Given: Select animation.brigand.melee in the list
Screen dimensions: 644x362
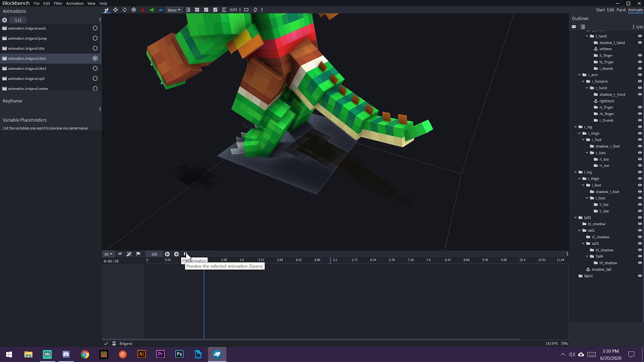Looking at the screenshot, I should (50, 88).
